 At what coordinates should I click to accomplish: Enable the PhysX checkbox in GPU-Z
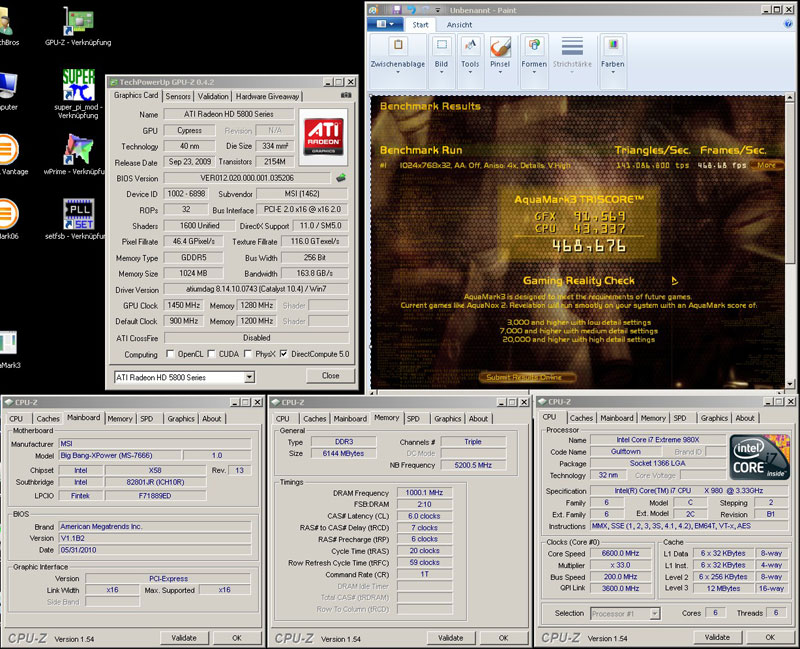click(x=248, y=354)
